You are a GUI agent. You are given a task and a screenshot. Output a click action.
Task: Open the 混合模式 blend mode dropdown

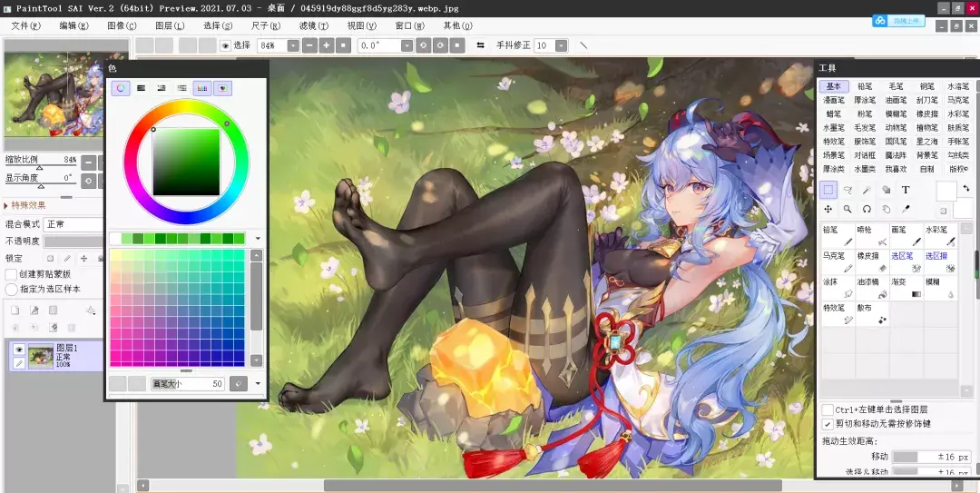point(73,224)
